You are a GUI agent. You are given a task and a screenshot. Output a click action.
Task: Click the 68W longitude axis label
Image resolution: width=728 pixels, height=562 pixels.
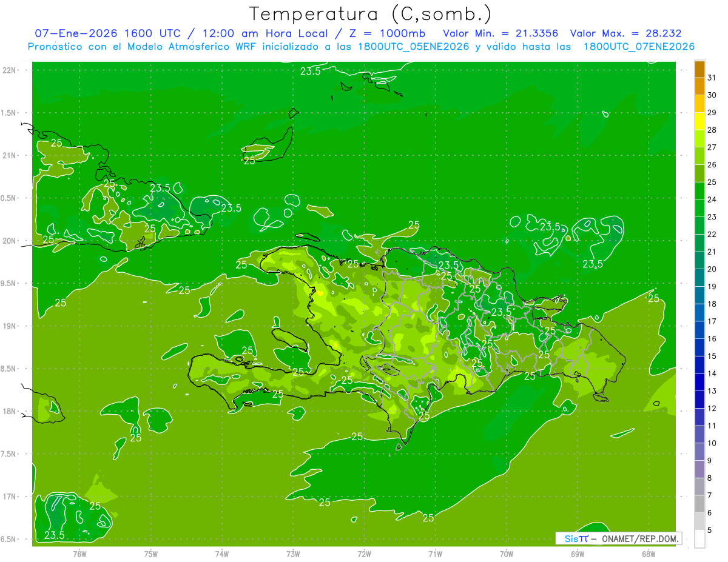[649, 554]
